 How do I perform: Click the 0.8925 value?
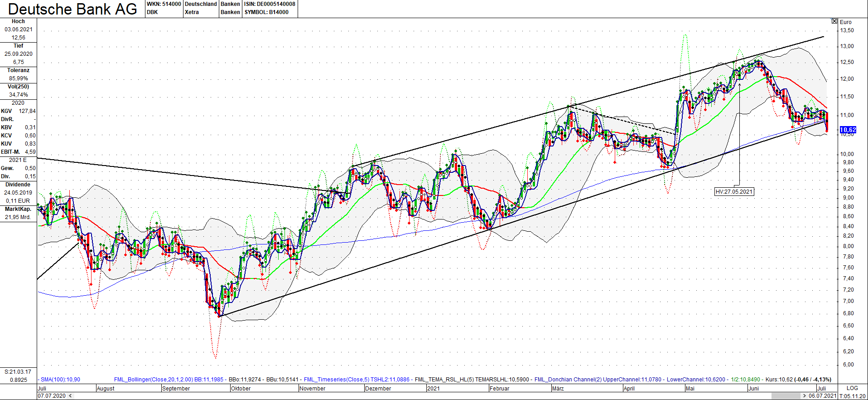coord(19,380)
